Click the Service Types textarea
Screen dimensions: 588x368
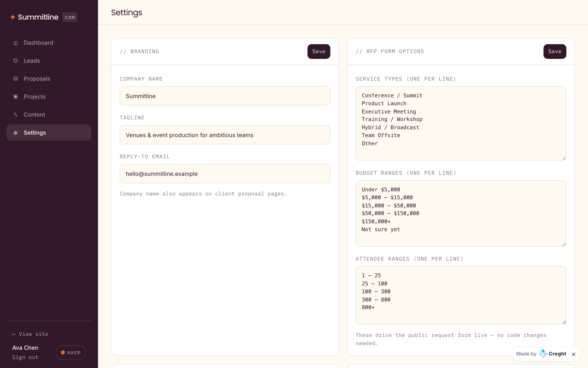click(x=461, y=123)
